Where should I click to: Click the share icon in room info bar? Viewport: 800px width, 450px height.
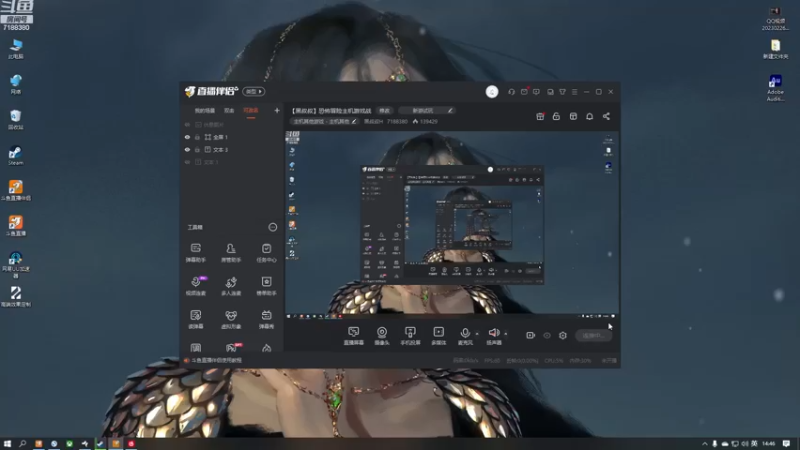[x=606, y=116]
